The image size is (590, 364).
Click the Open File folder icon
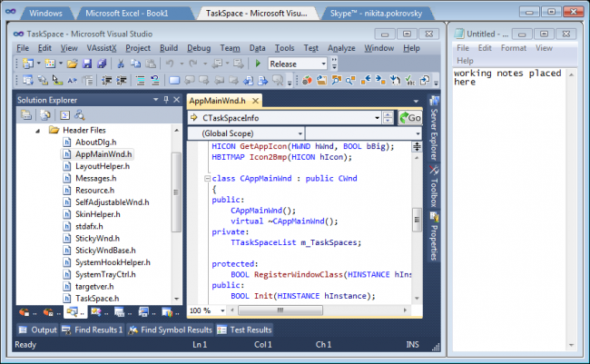click(x=73, y=64)
